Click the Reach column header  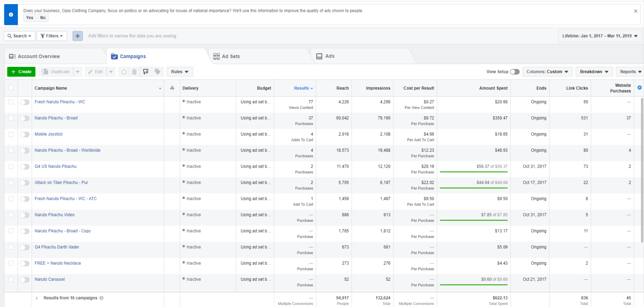(334, 88)
